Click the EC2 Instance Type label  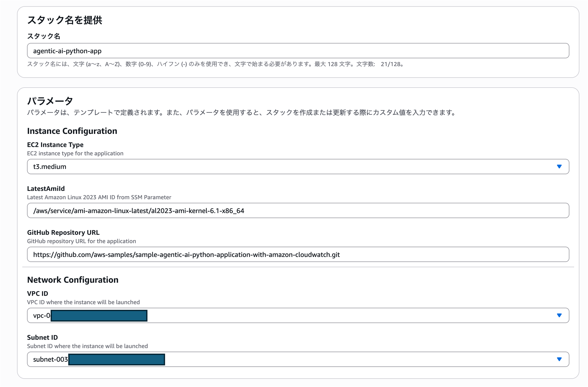click(55, 145)
